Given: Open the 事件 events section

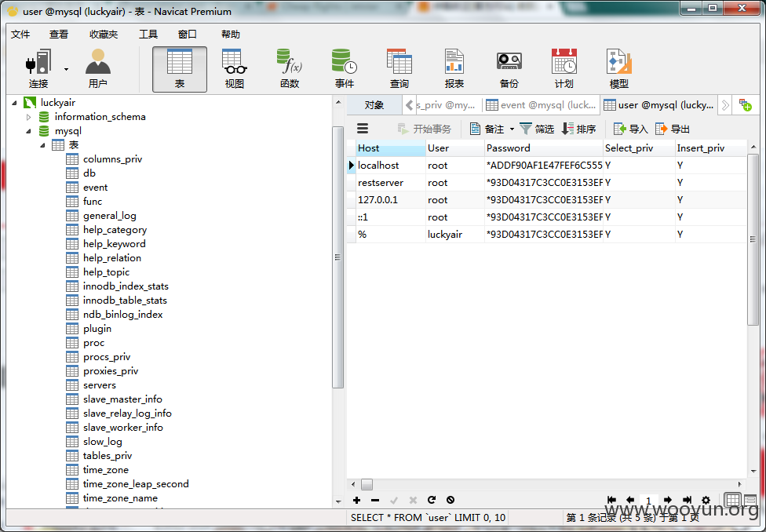Looking at the screenshot, I should pyautogui.click(x=345, y=69).
